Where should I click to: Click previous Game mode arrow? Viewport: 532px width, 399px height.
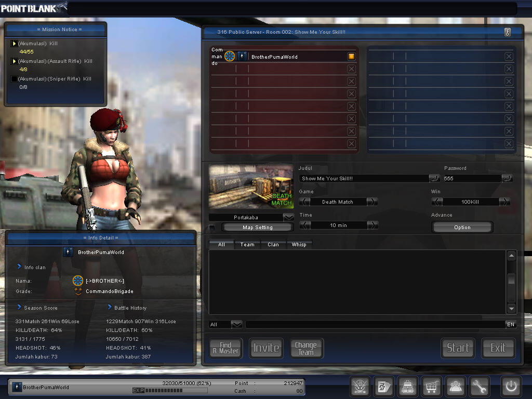click(304, 202)
